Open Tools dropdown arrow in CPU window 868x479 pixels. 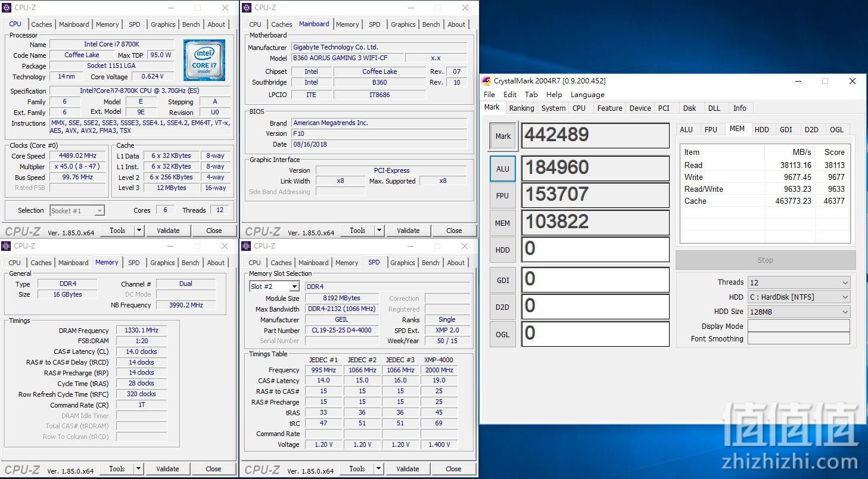139,231
